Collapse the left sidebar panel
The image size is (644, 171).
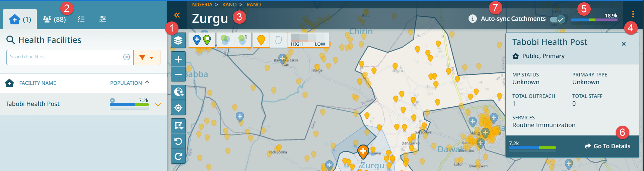(x=177, y=15)
